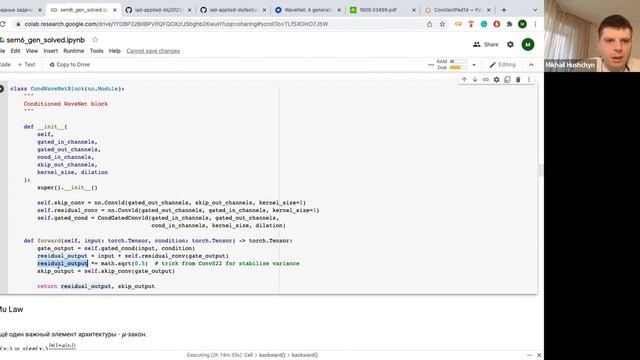This screenshot has height=360, width=640.
Task: Minimize the execution status bar
Action: point(529,355)
